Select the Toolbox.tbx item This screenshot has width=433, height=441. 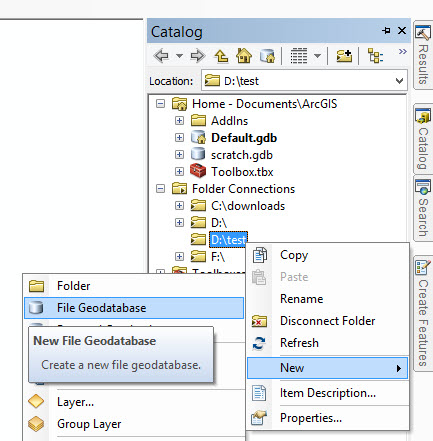pos(242,172)
